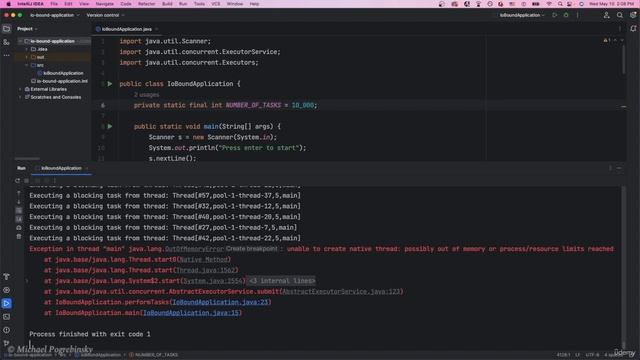640x360 pixels.
Task: Click the Clear All trash icon in console gutter
Action: coord(19,236)
